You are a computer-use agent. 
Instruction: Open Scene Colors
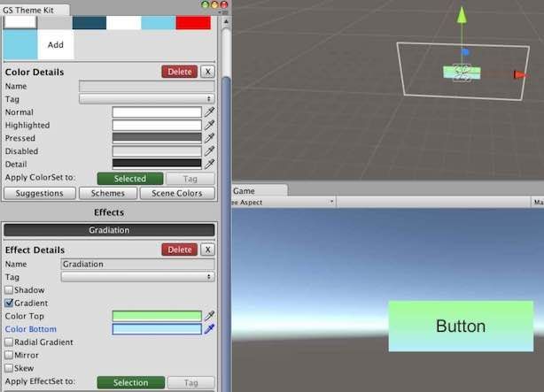coord(177,193)
